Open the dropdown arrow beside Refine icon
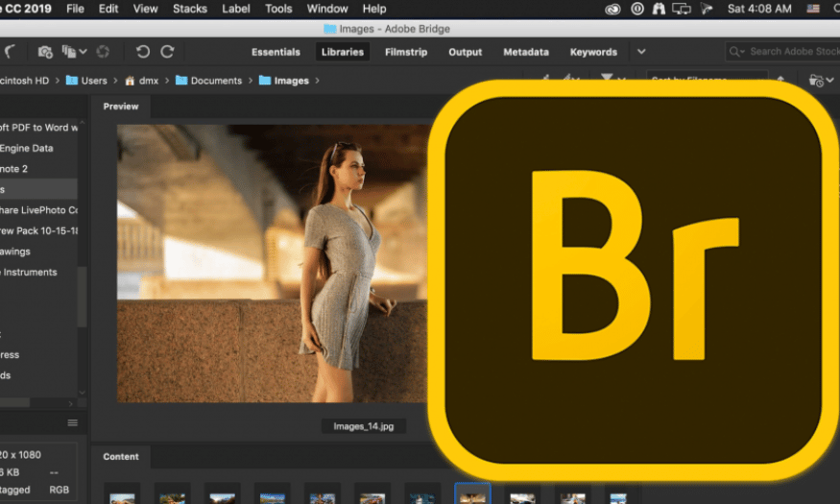Viewport: 840px width, 504px height. click(83, 52)
